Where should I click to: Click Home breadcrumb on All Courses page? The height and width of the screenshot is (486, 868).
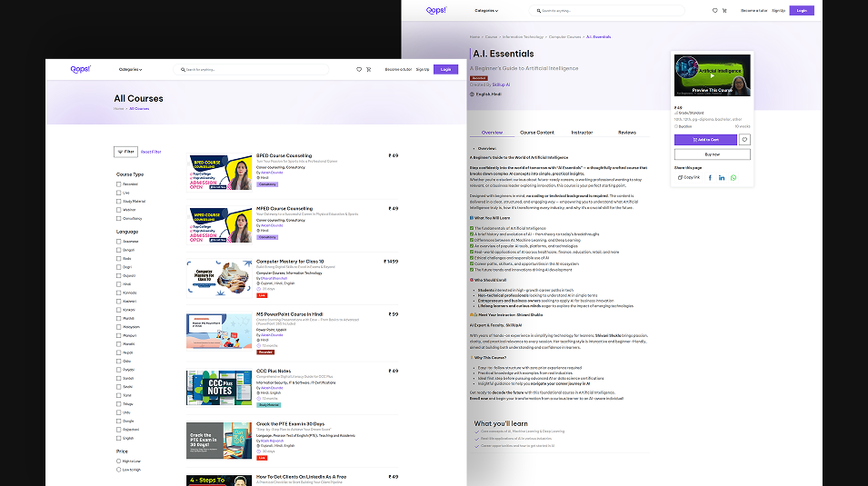118,108
